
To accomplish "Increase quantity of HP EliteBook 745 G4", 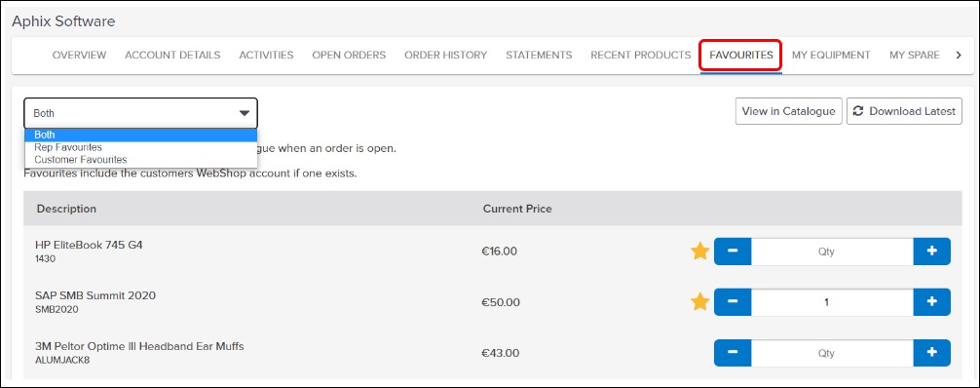I will 932,252.
